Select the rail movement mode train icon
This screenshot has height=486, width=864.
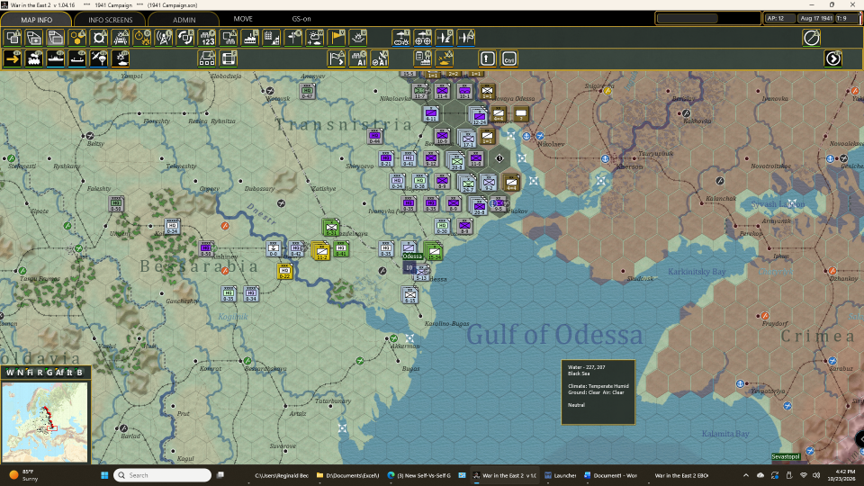[34, 58]
